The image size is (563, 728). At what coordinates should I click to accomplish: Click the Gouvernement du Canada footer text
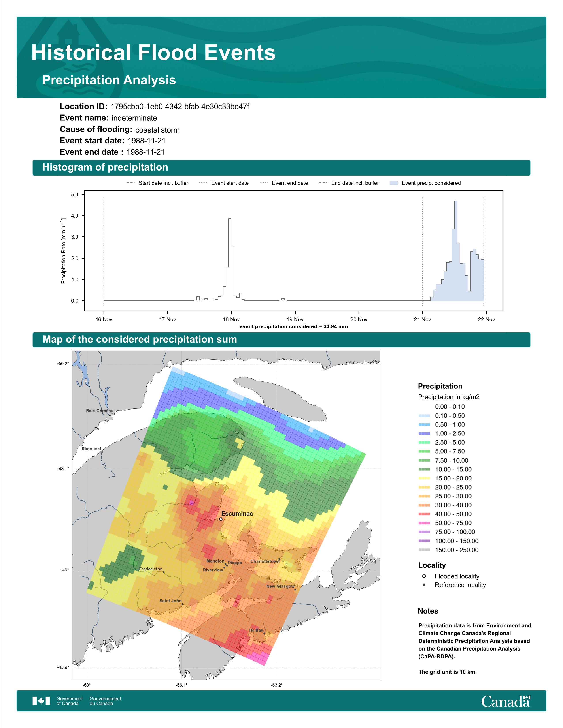(x=105, y=701)
